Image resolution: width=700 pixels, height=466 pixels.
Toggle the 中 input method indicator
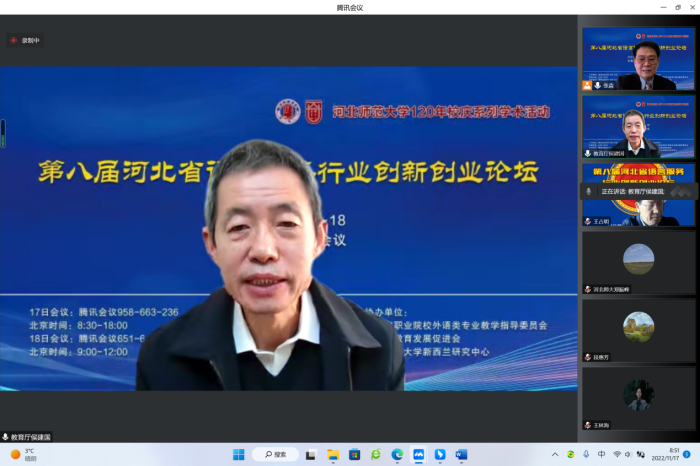600,454
